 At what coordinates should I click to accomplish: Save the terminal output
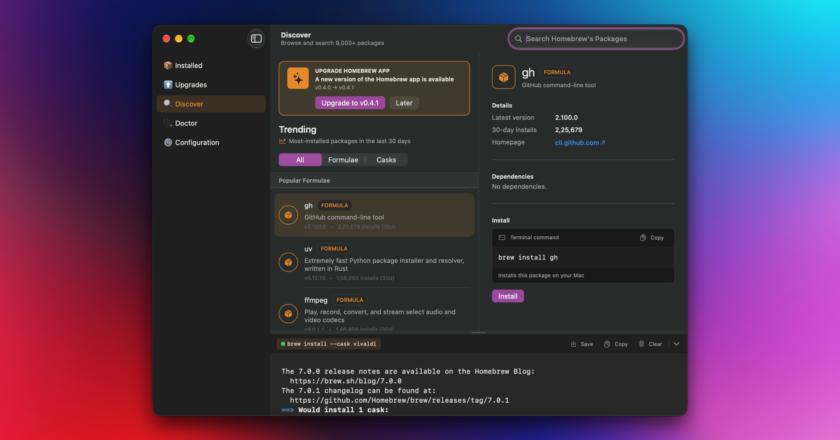pos(582,344)
